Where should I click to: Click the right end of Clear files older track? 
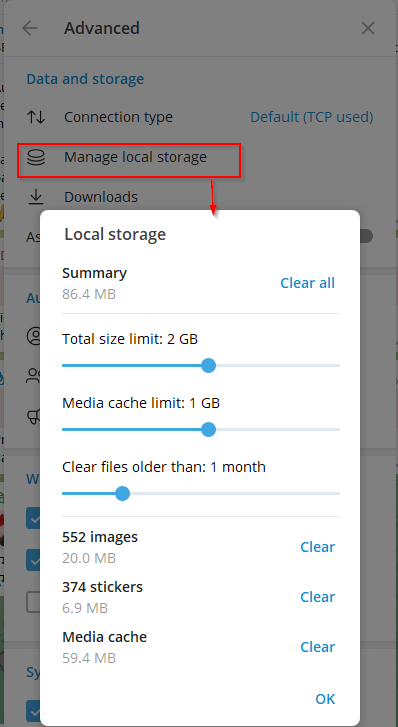tap(337, 493)
